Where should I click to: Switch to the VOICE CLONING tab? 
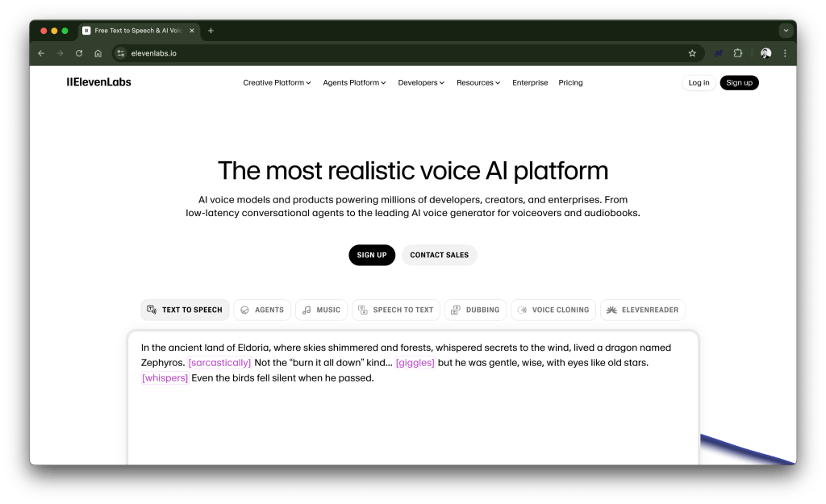(553, 310)
